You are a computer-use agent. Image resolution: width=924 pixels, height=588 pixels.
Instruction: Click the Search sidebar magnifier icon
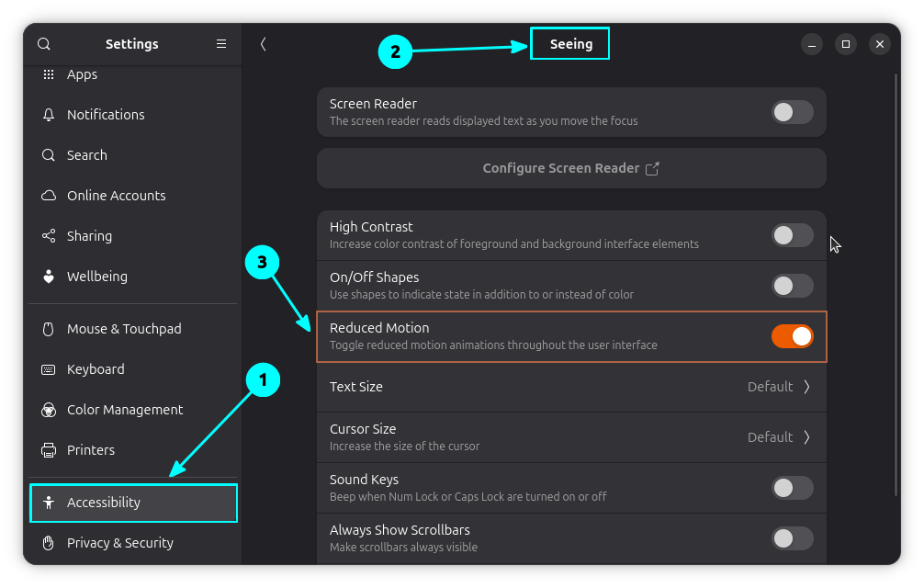(x=49, y=155)
